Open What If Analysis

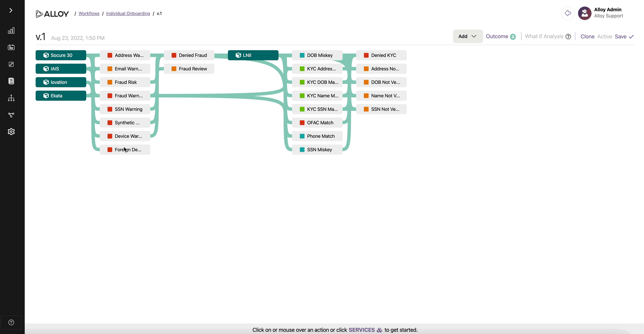[544, 36]
